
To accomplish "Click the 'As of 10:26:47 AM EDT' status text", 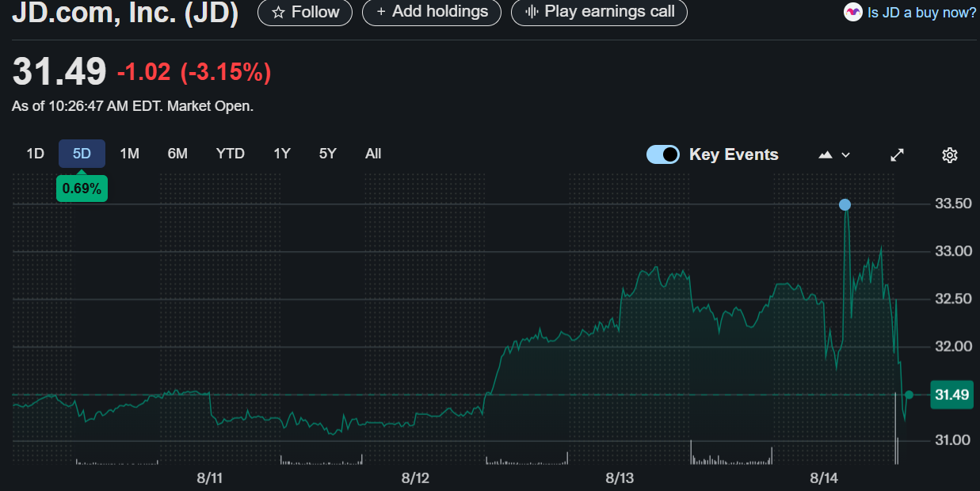I will tap(132, 105).
